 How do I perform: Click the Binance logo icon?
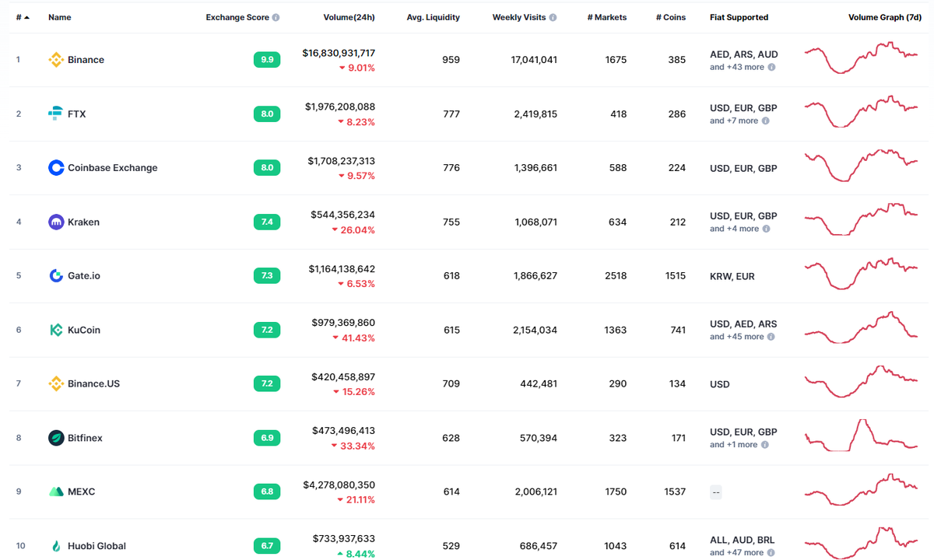pos(56,60)
